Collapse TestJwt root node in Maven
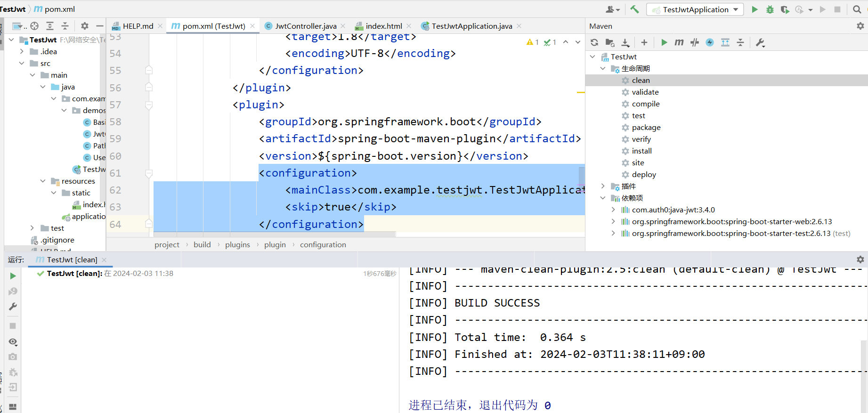 coord(592,57)
